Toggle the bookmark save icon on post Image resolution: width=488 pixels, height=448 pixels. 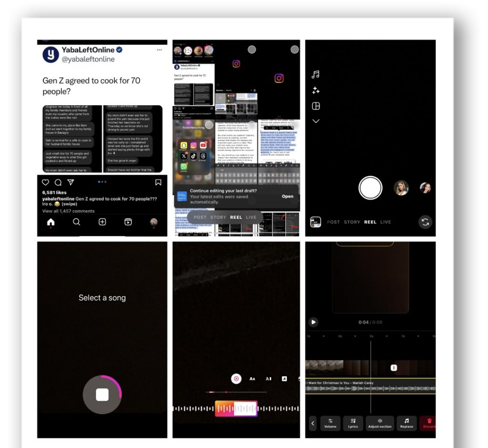point(158,182)
